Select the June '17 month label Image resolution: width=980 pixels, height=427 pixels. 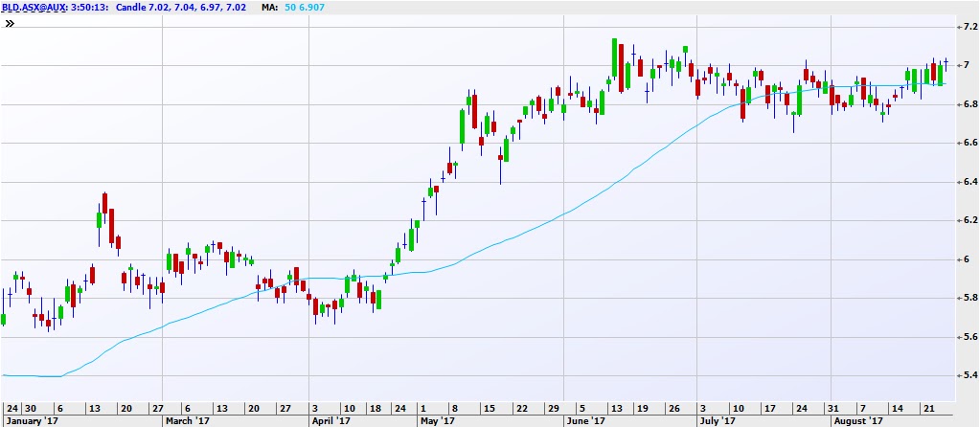click(586, 420)
